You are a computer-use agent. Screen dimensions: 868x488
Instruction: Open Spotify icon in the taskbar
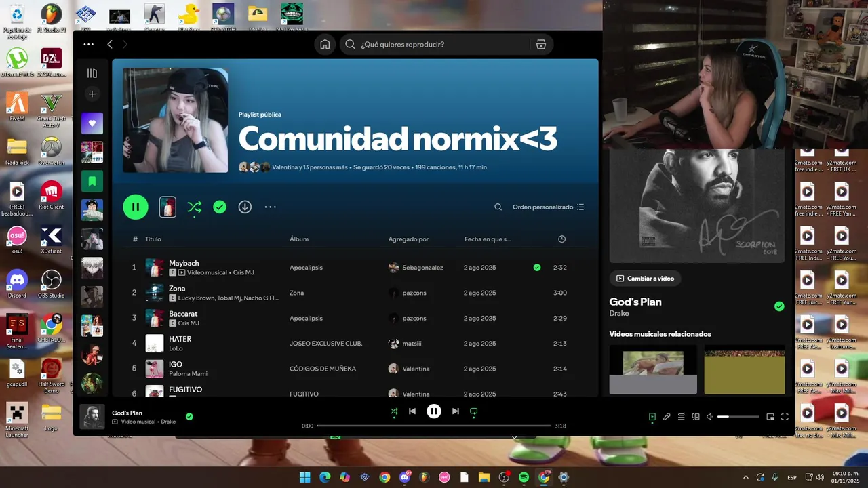pyautogui.click(x=524, y=477)
